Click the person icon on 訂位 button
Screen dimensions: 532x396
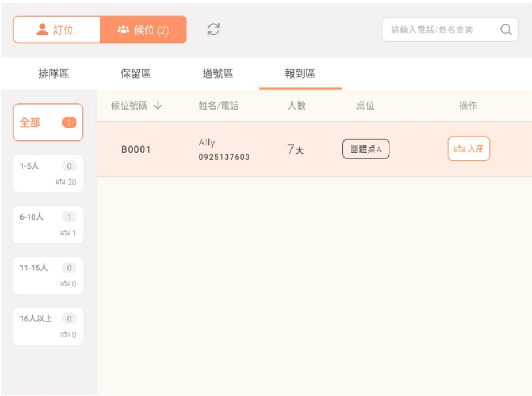[42, 30]
